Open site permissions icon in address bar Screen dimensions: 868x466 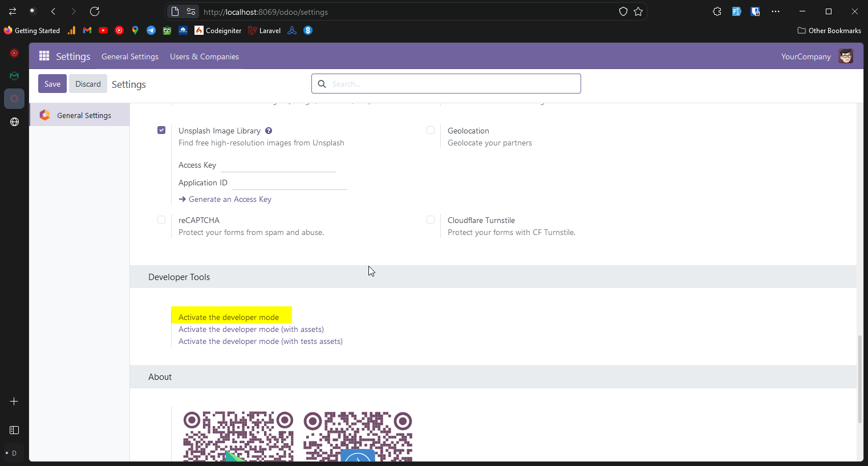coord(191,11)
